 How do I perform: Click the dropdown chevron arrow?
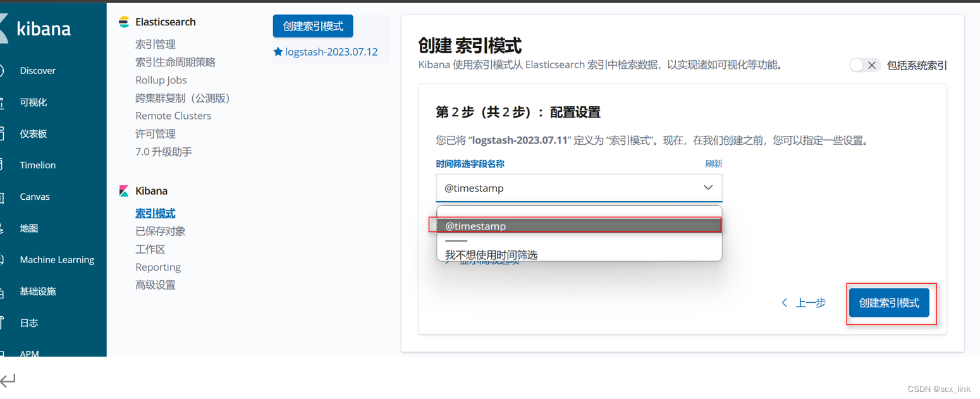pyautogui.click(x=708, y=188)
